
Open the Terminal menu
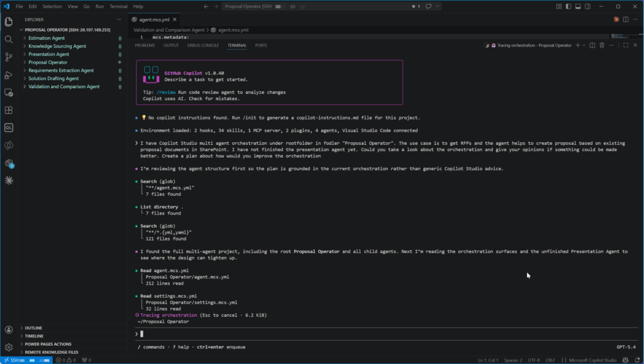coord(118,6)
